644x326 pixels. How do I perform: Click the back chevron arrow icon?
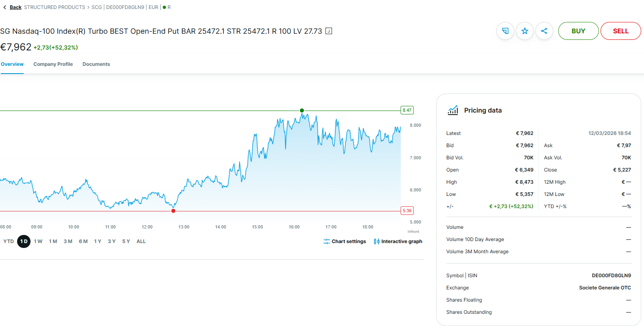point(4,7)
